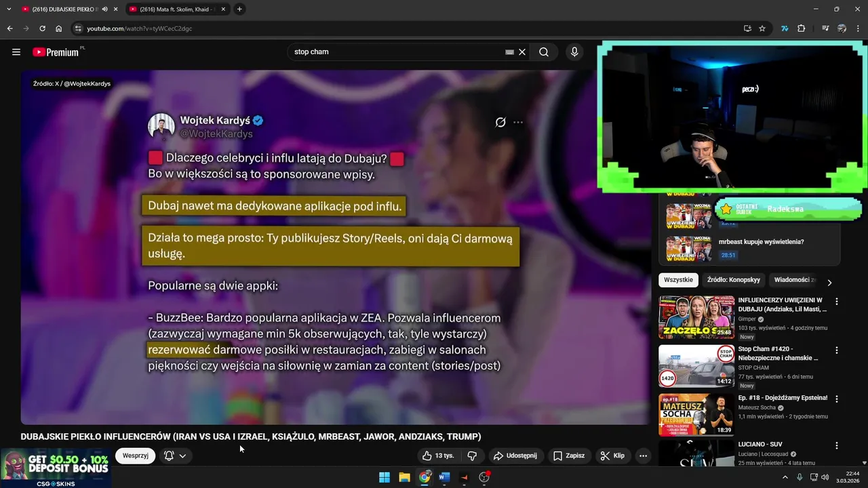Viewport: 868px width, 488px height.
Task: Open the media control button
Action: click(x=825, y=28)
